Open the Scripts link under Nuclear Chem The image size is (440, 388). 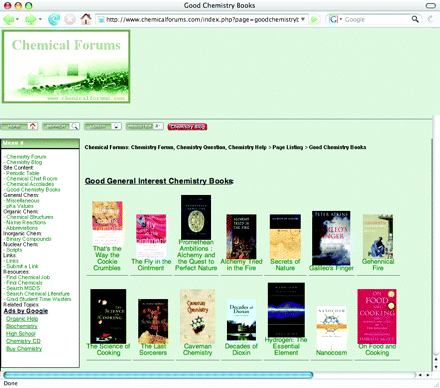14,250
